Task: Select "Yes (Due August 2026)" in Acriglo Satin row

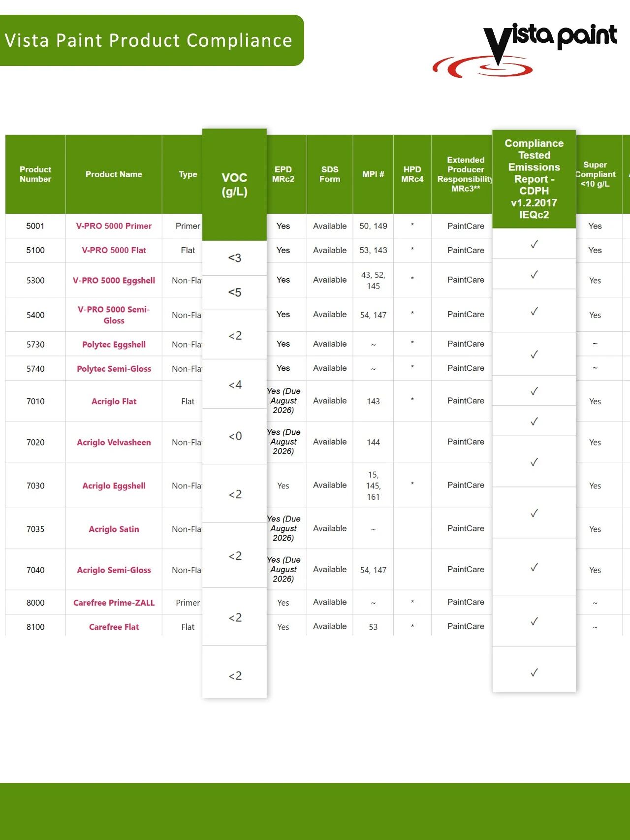Action: click(284, 528)
